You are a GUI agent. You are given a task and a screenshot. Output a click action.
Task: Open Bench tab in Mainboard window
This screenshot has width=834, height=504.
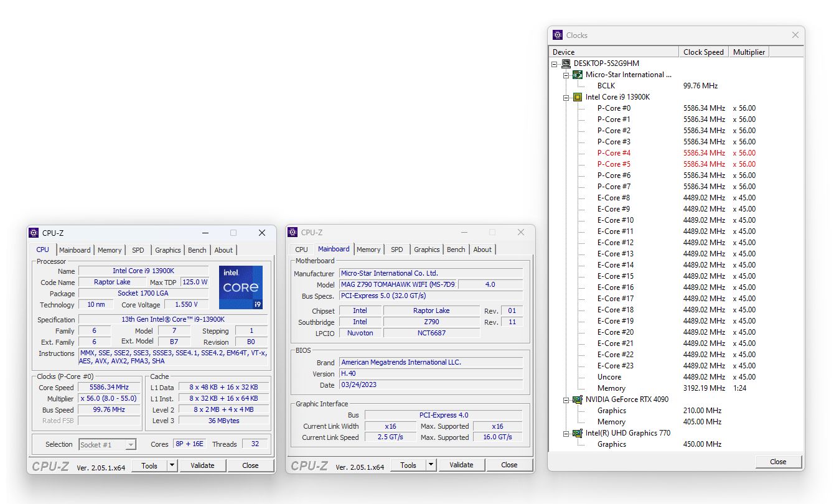(456, 250)
